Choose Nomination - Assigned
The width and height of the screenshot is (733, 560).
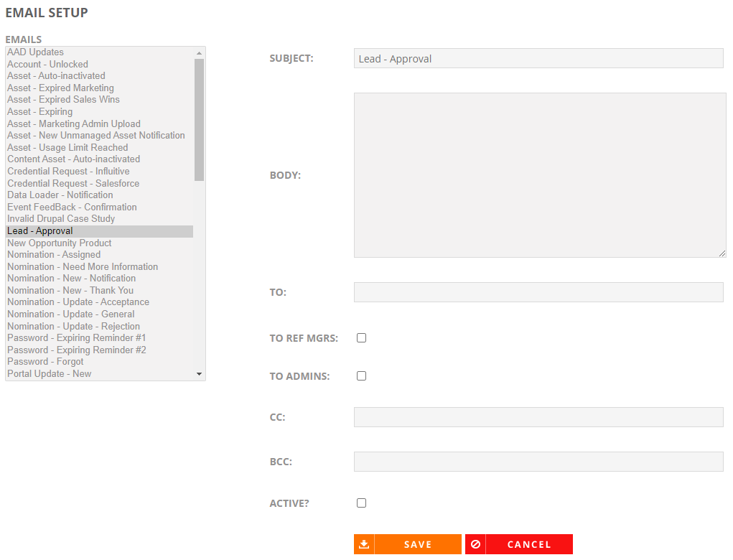tap(100, 255)
